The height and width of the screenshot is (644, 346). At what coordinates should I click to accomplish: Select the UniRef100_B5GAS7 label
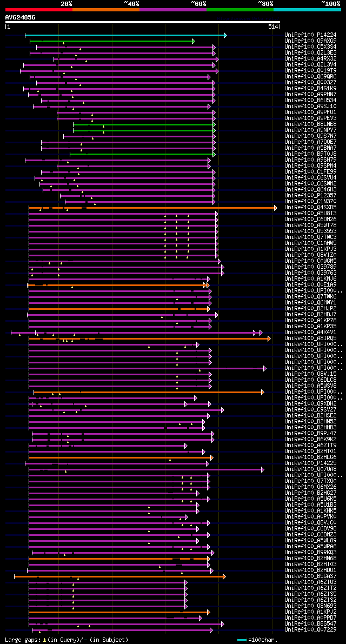click(x=310, y=576)
